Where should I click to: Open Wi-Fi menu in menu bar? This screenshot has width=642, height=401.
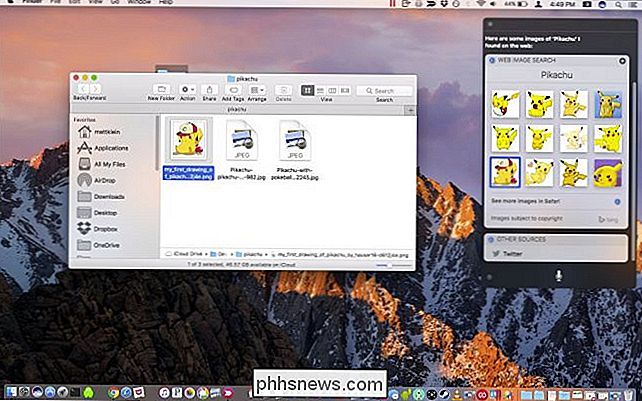[482, 4]
